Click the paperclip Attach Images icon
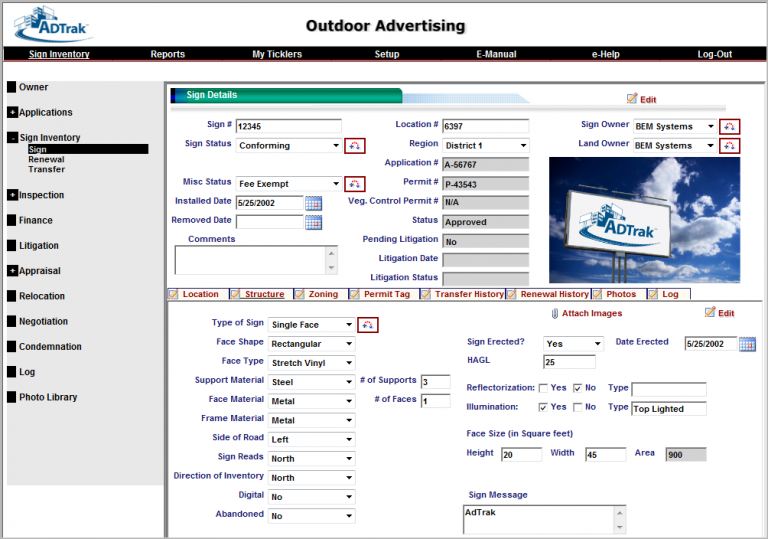The image size is (768, 539). [554, 314]
